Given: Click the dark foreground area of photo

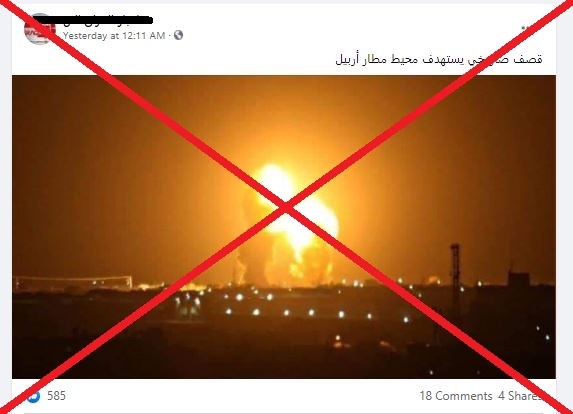Looking at the screenshot, I should pos(219,351).
